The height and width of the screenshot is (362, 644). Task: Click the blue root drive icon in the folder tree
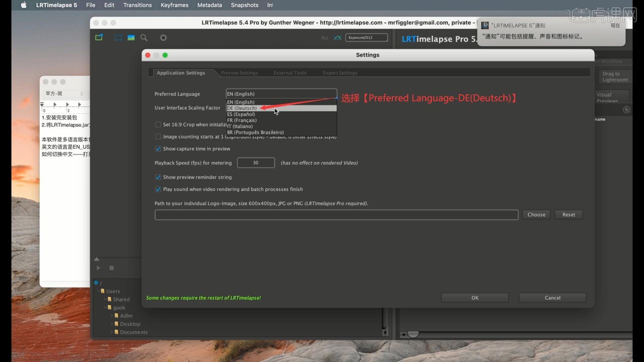click(x=96, y=283)
